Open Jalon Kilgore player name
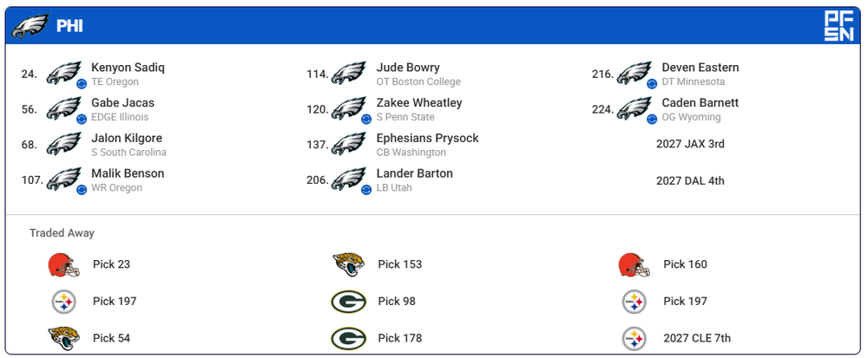 pyautogui.click(x=127, y=138)
